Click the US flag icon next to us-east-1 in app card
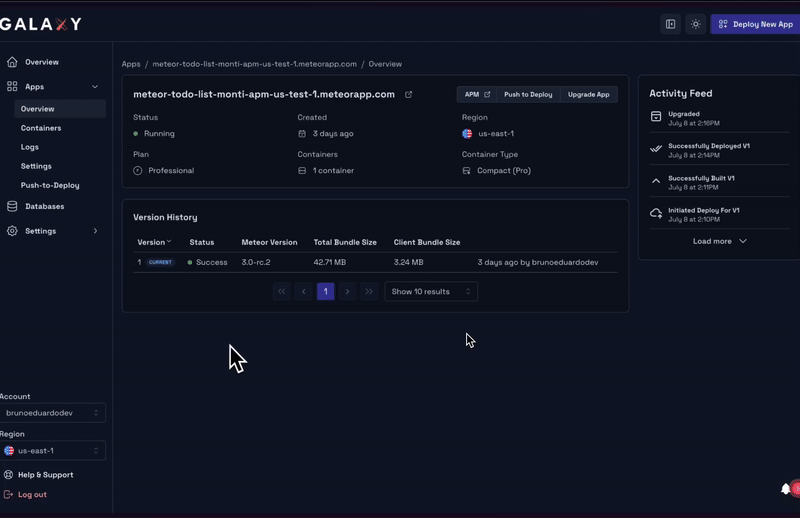The height and width of the screenshot is (518, 800). click(x=467, y=134)
